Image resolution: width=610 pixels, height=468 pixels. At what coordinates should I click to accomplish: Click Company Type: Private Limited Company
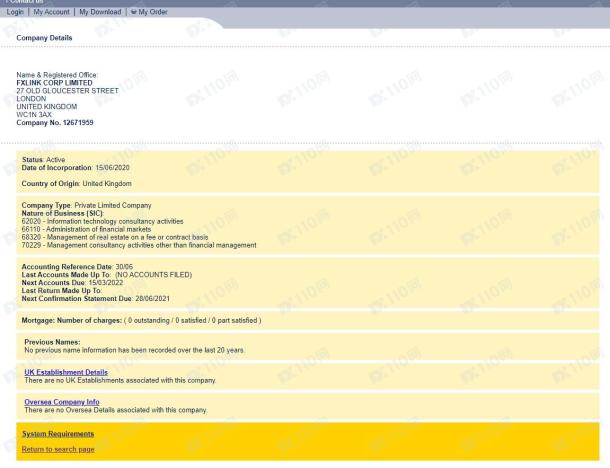tap(86, 205)
